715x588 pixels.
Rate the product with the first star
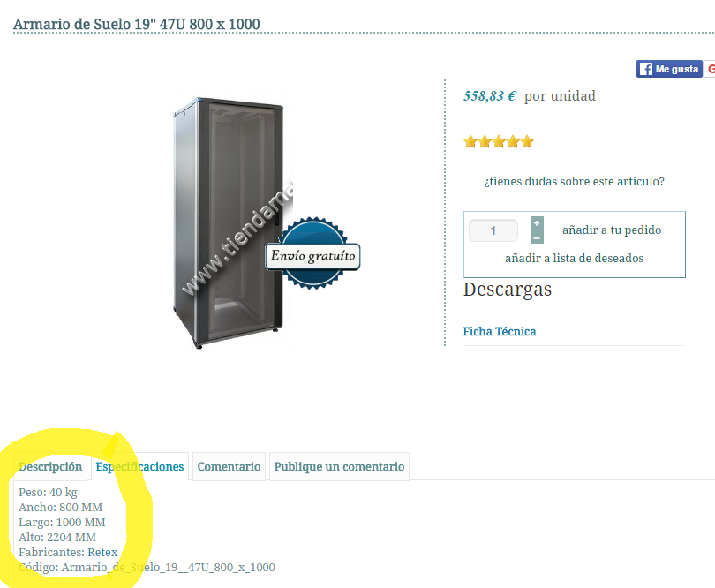pyautogui.click(x=470, y=142)
